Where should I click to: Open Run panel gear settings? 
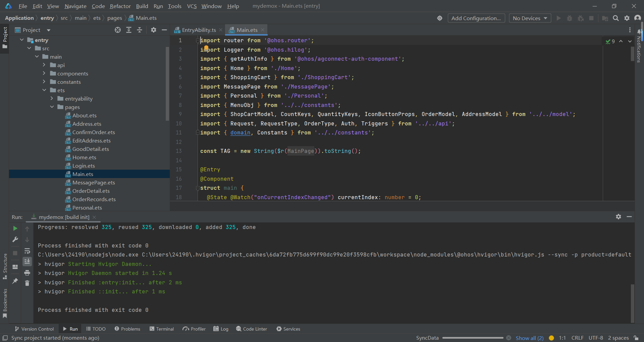pyautogui.click(x=619, y=217)
